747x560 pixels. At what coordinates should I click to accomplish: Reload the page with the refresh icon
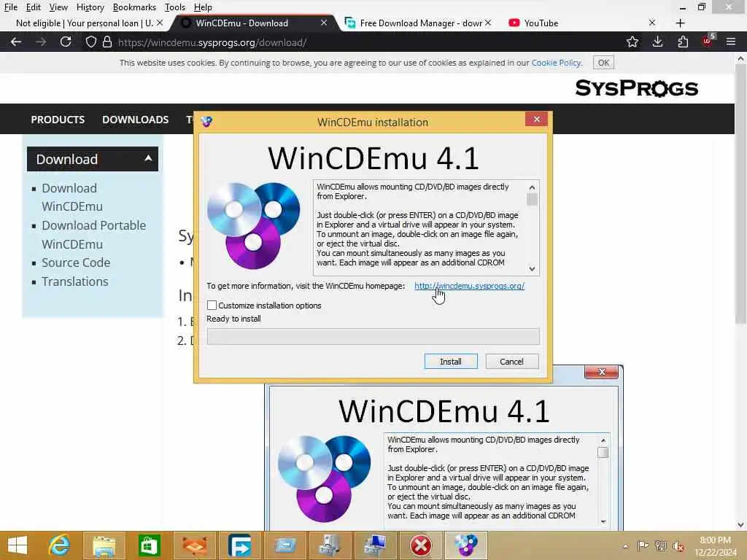click(66, 42)
